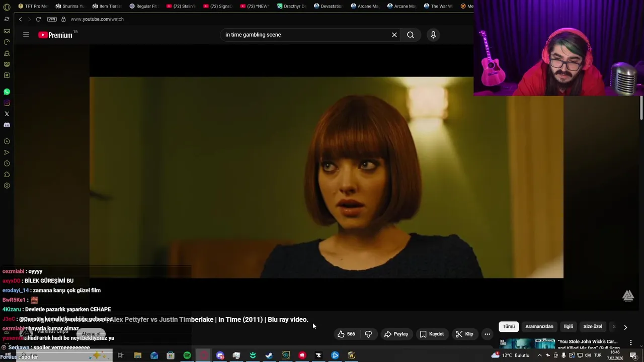The height and width of the screenshot is (362, 644).
Task: Start voice search with the microphone icon
Action: (x=433, y=35)
